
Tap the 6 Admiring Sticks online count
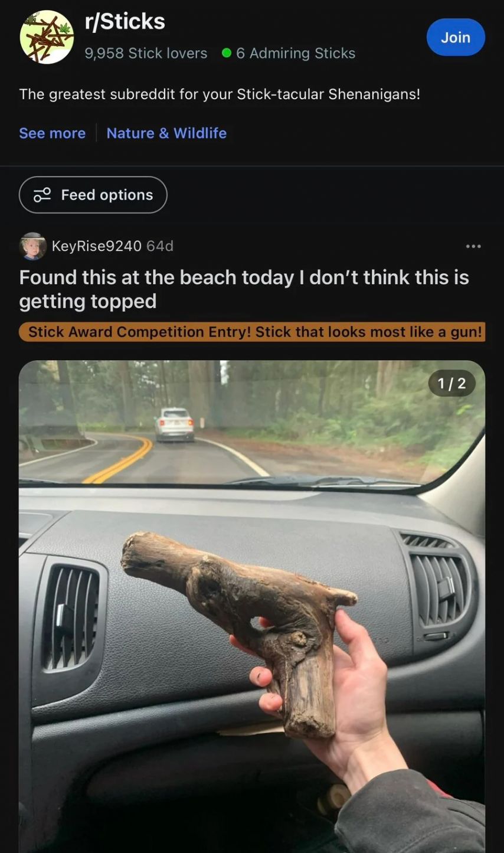[x=296, y=53]
